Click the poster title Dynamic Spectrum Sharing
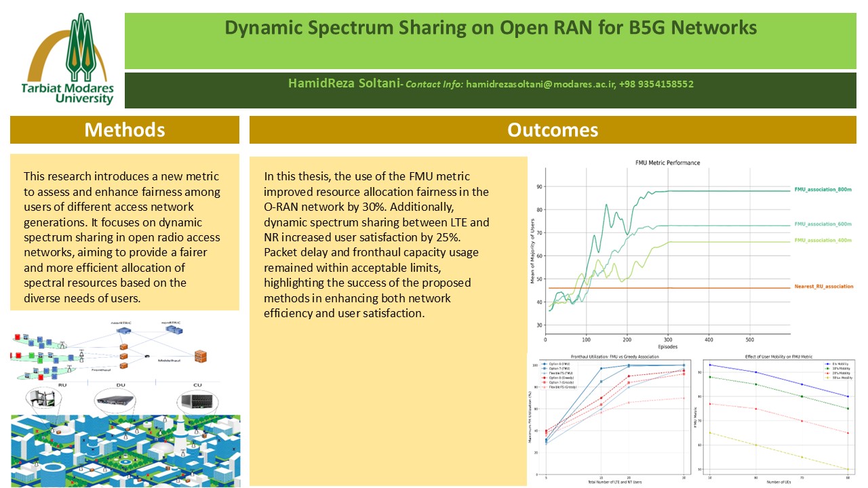The height and width of the screenshot is (488, 868). pyautogui.click(x=490, y=28)
